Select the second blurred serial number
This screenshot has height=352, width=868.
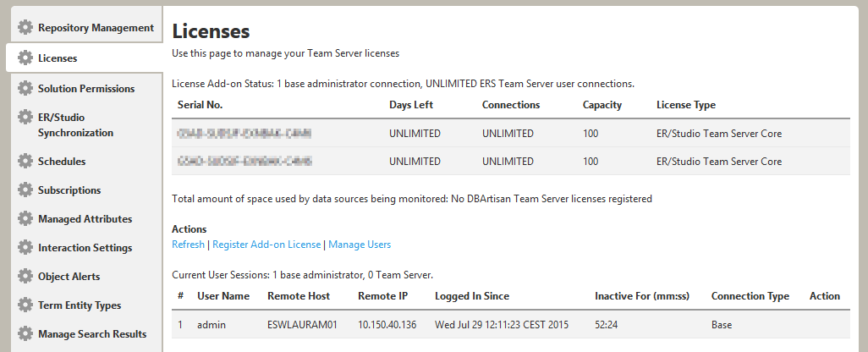click(244, 162)
